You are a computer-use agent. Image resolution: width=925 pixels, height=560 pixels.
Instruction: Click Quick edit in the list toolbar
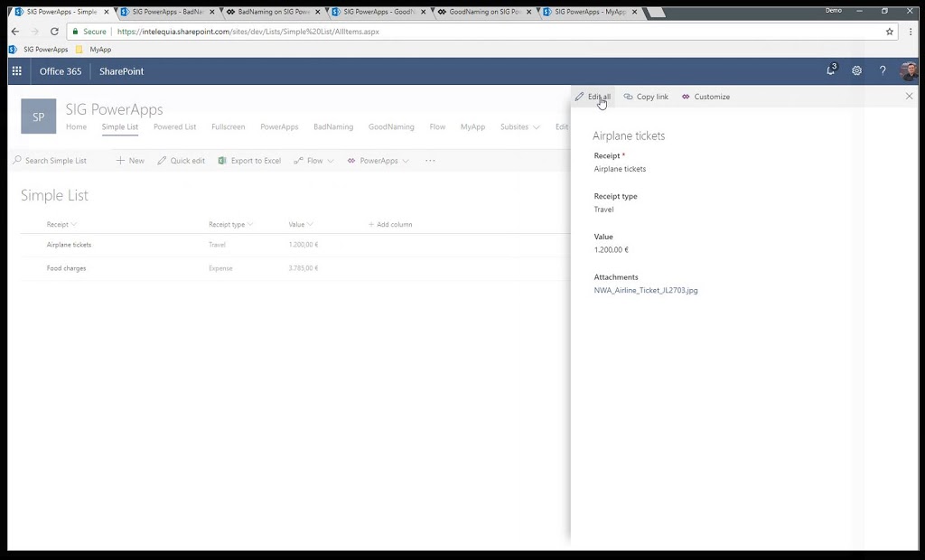point(181,161)
